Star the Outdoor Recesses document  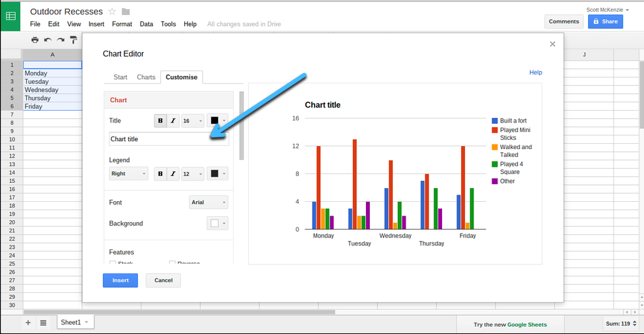[112, 12]
